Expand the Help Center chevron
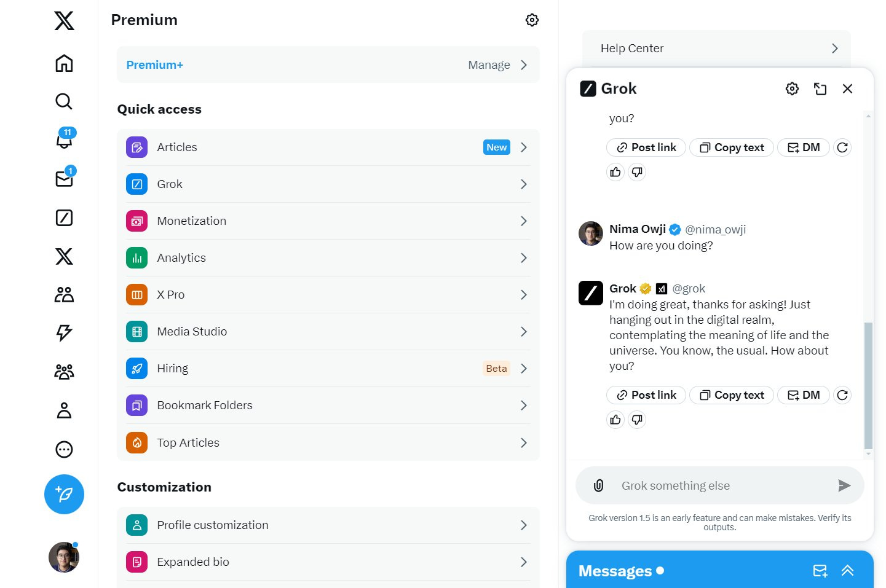This screenshot has width=886, height=588. (834, 48)
